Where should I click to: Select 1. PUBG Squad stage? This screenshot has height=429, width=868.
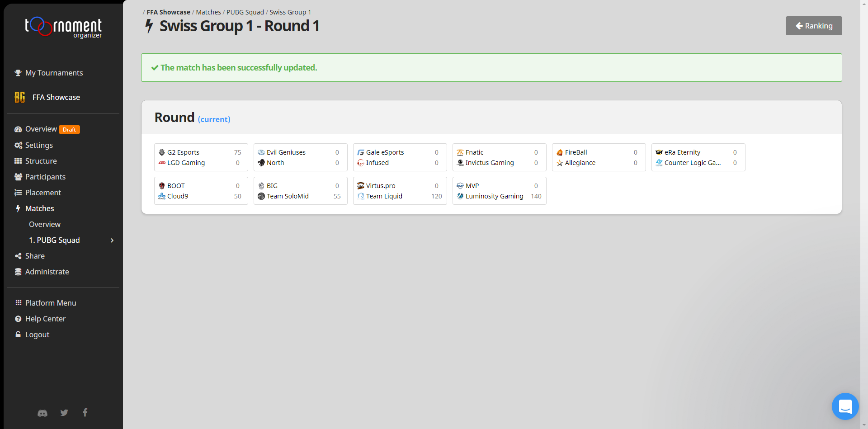(x=54, y=240)
